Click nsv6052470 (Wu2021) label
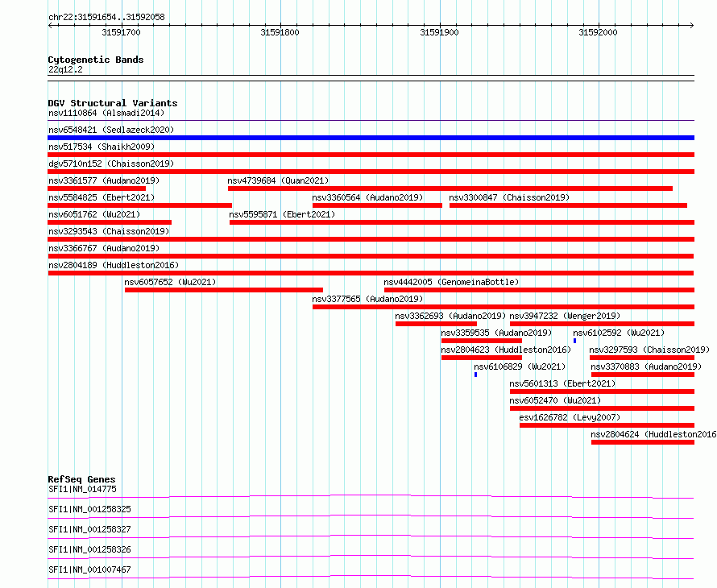The width and height of the screenshot is (717, 588). tap(555, 400)
